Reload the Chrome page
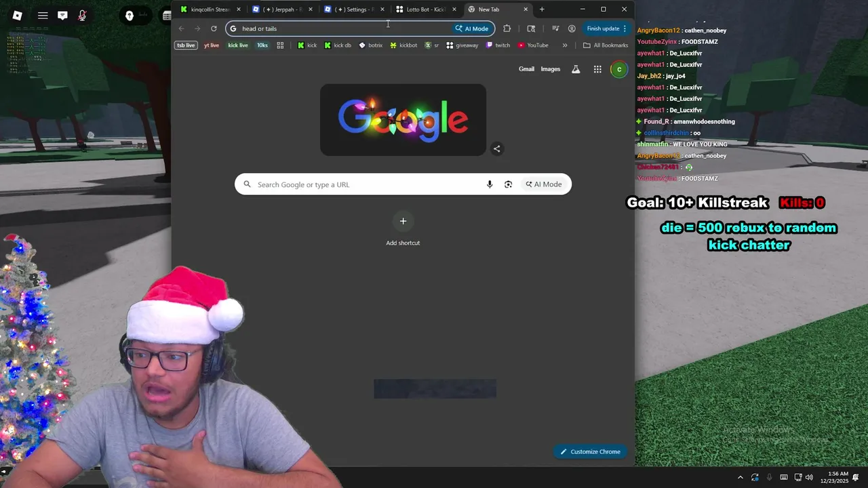 coord(214,28)
